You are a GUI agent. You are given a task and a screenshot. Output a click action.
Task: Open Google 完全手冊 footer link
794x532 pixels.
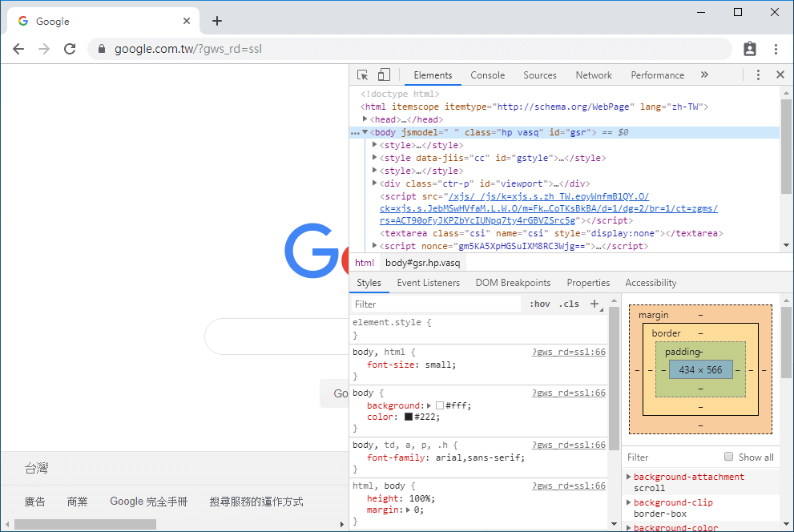click(x=148, y=502)
